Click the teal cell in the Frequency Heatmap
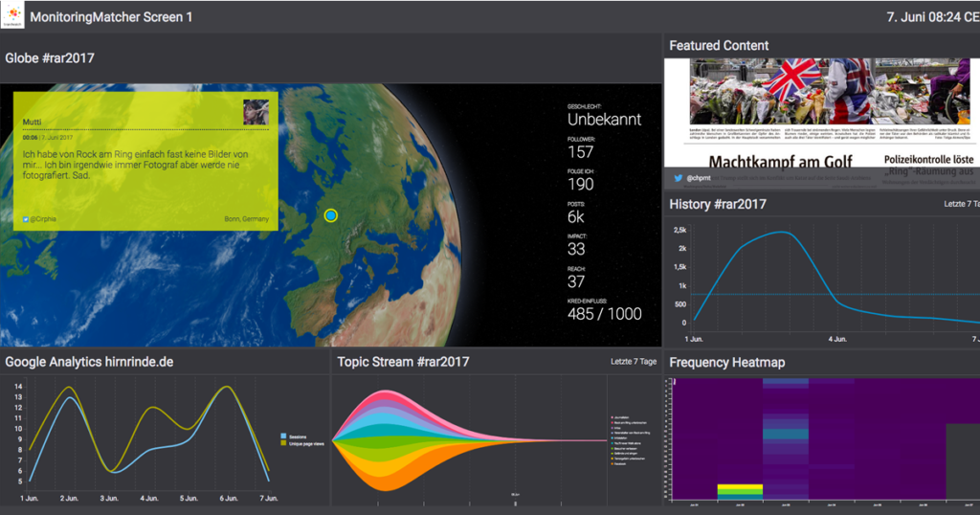Viewport: 980px width, 515px height. point(786,434)
